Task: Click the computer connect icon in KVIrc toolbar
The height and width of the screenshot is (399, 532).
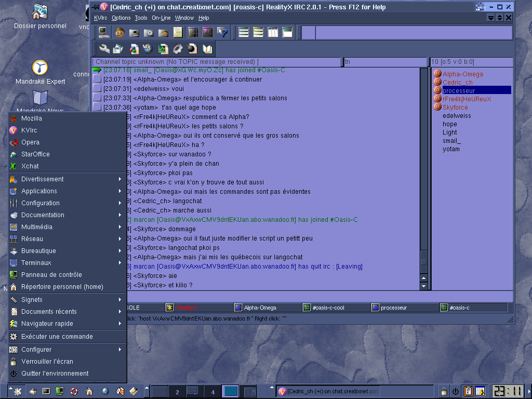Action: click(x=104, y=33)
